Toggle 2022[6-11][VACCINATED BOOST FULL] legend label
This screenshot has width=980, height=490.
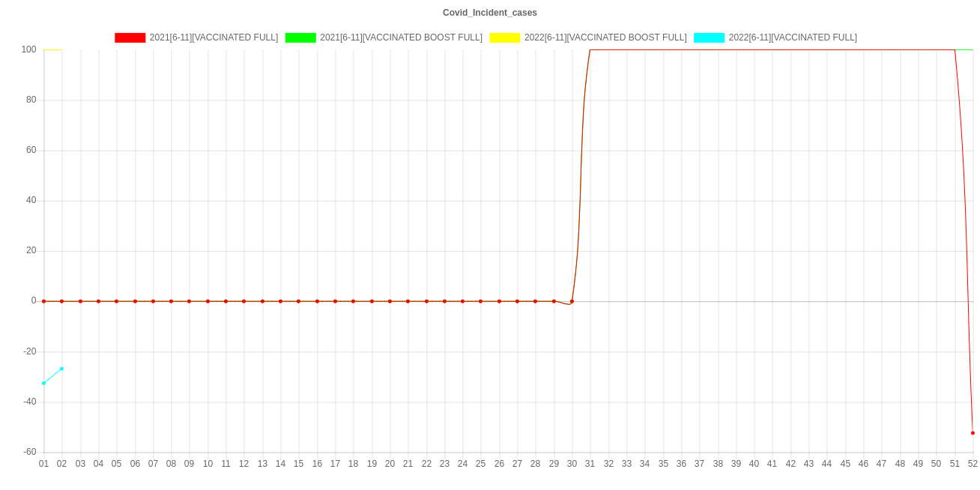tap(605, 37)
